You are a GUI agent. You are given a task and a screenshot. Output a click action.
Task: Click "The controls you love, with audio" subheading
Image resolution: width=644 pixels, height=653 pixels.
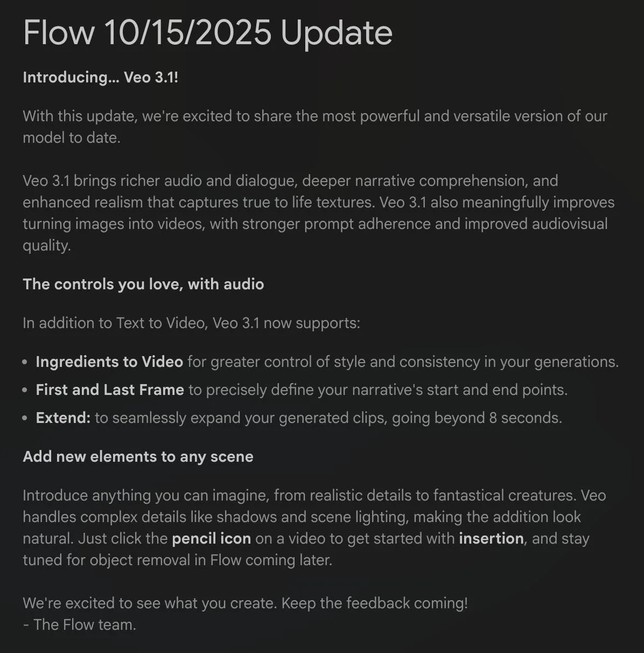(143, 284)
